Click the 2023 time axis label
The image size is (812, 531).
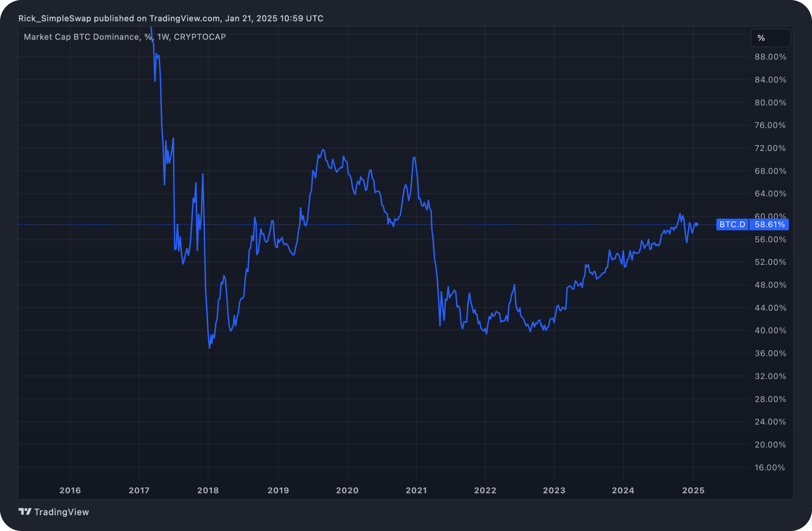point(554,490)
